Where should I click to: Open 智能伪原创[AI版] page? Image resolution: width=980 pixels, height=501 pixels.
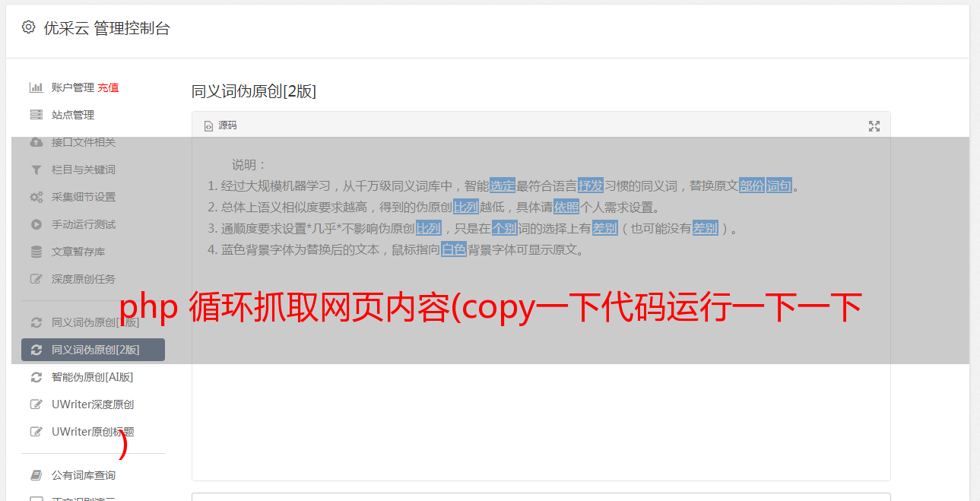(x=93, y=377)
